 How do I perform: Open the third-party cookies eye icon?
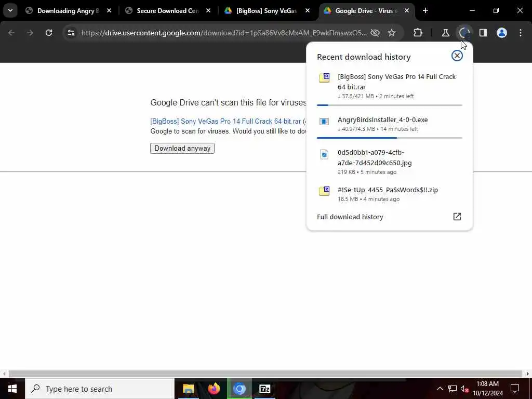[x=375, y=33]
